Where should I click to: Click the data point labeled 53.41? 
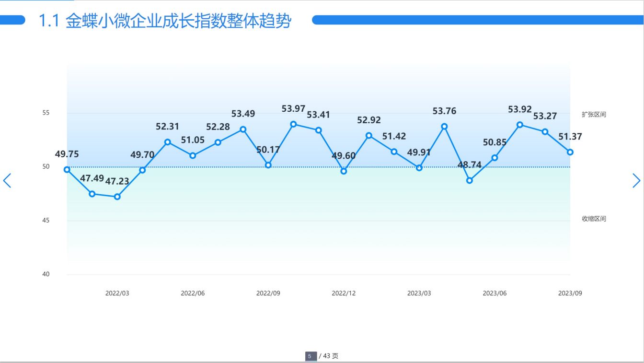[x=319, y=130]
